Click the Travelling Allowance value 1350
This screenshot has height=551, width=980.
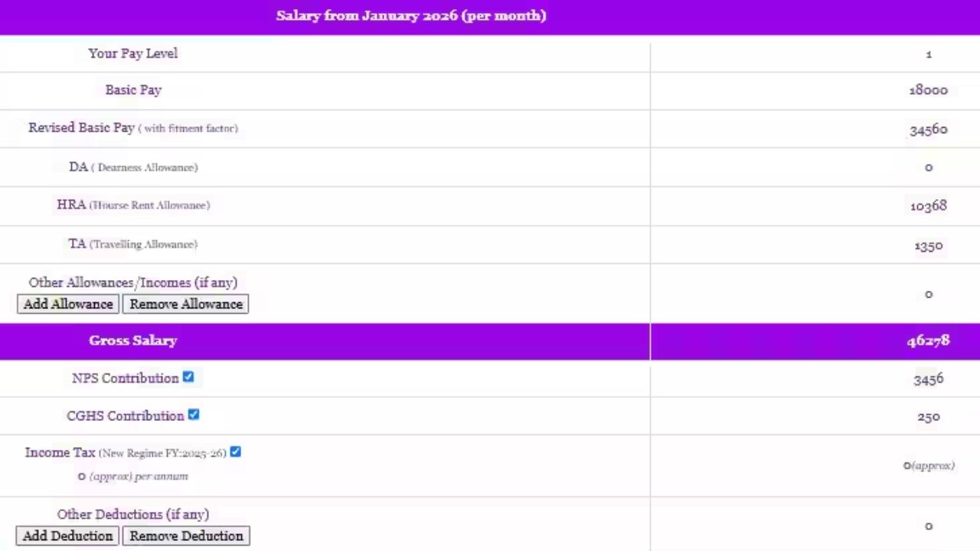coord(928,246)
